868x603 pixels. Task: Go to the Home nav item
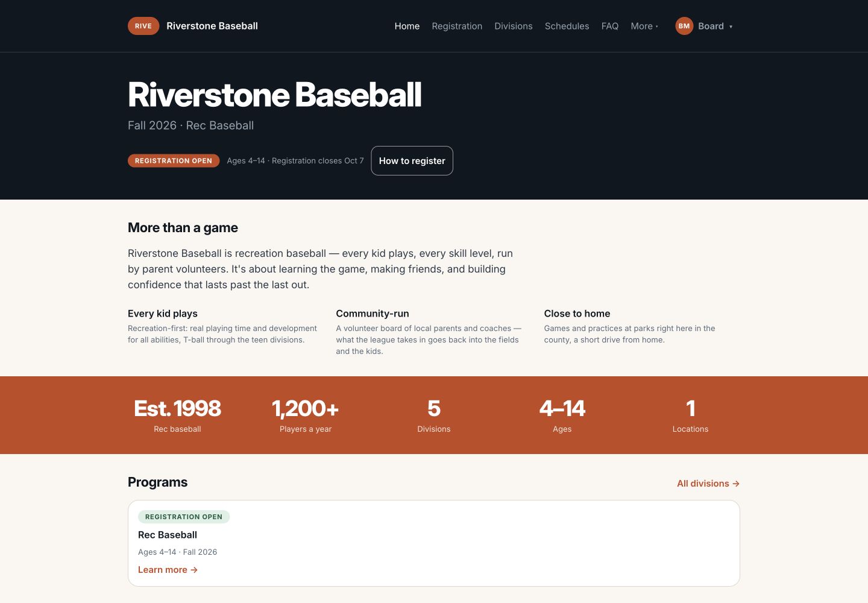pyautogui.click(x=407, y=26)
